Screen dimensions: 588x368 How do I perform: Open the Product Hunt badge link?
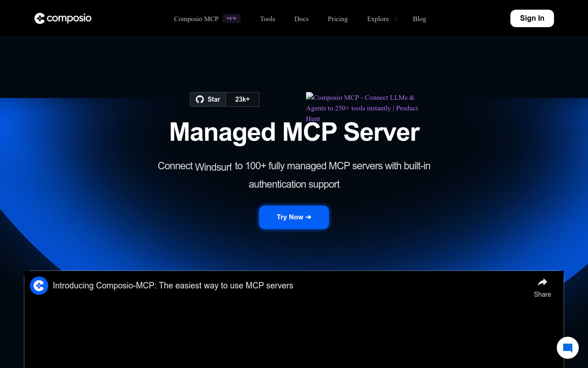362,108
